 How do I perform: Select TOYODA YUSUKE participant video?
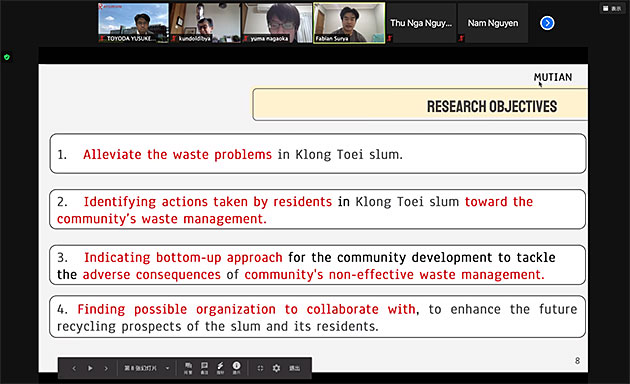(x=133, y=23)
